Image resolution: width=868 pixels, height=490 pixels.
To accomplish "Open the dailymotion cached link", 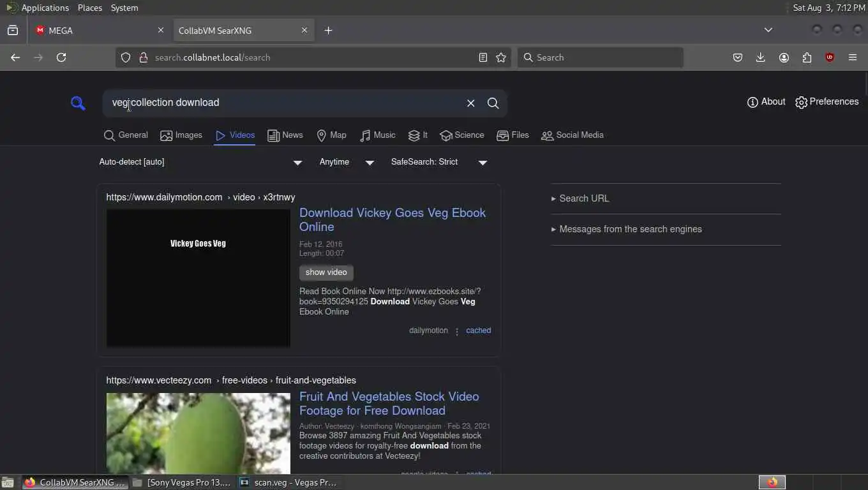I will click(x=478, y=330).
